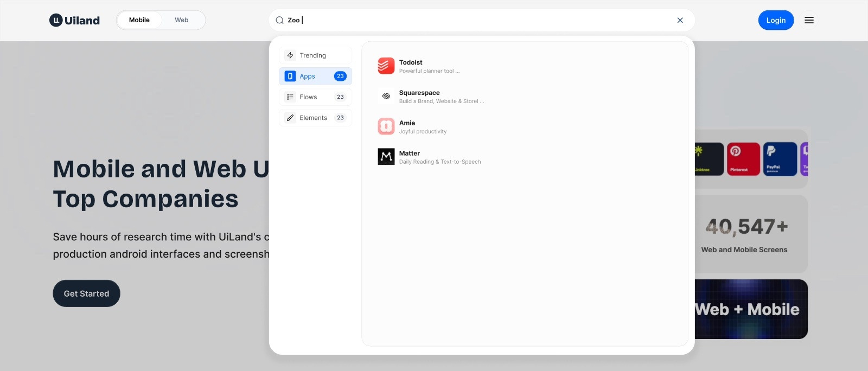Click the Get Started button
868x371 pixels.
tap(86, 293)
